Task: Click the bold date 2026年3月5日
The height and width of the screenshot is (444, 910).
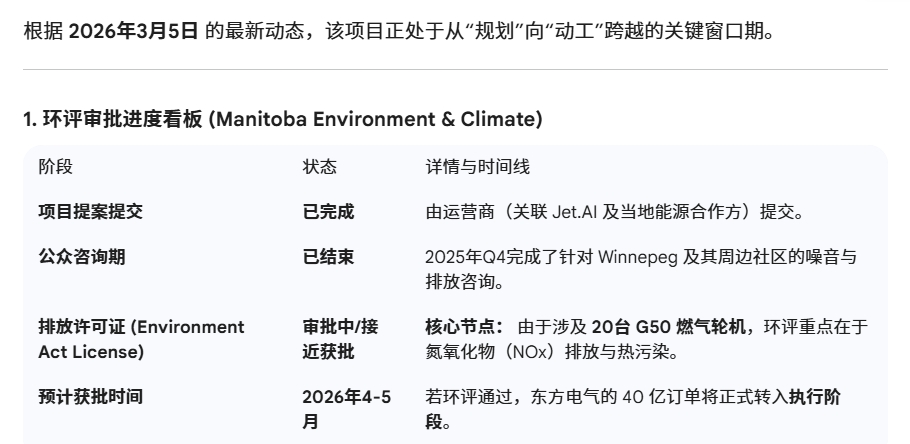Action: tap(133, 30)
